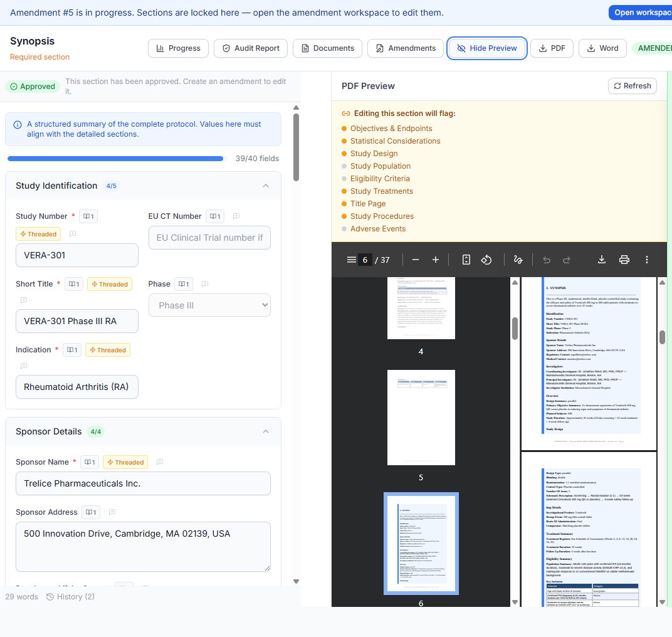672x637 pixels.
Task: Download the PDF from viewer toolbar
Action: pyautogui.click(x=602, y=260)
